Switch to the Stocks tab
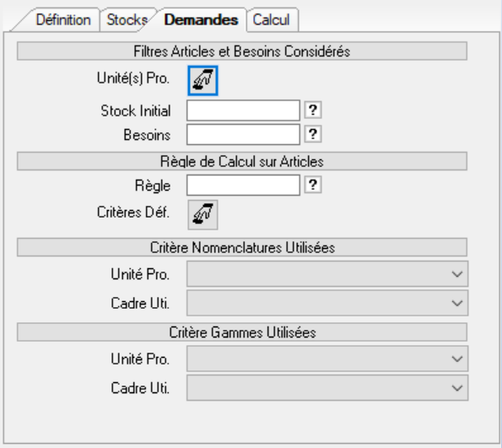This screenshot has width=502, height=448. 127,20
